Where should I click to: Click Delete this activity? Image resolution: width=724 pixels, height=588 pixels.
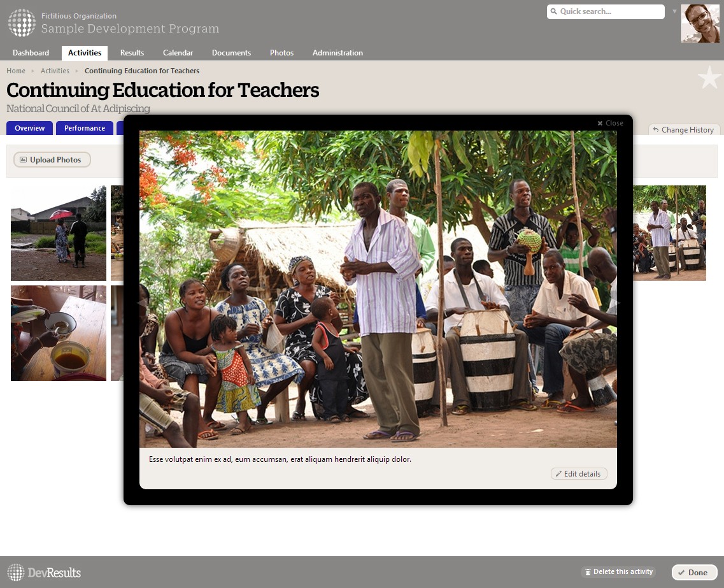tap(619, 572)
